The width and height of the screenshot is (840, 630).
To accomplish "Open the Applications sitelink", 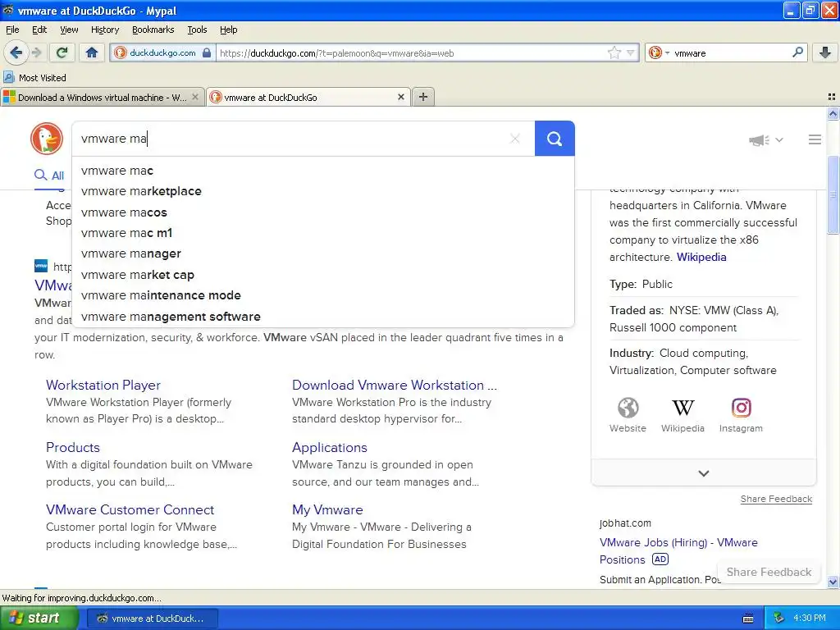I will click(330, 447).
